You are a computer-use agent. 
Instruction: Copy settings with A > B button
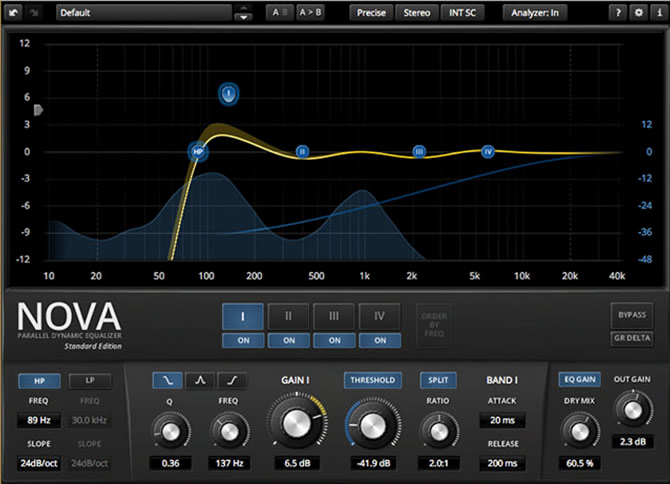coord(310,13)
